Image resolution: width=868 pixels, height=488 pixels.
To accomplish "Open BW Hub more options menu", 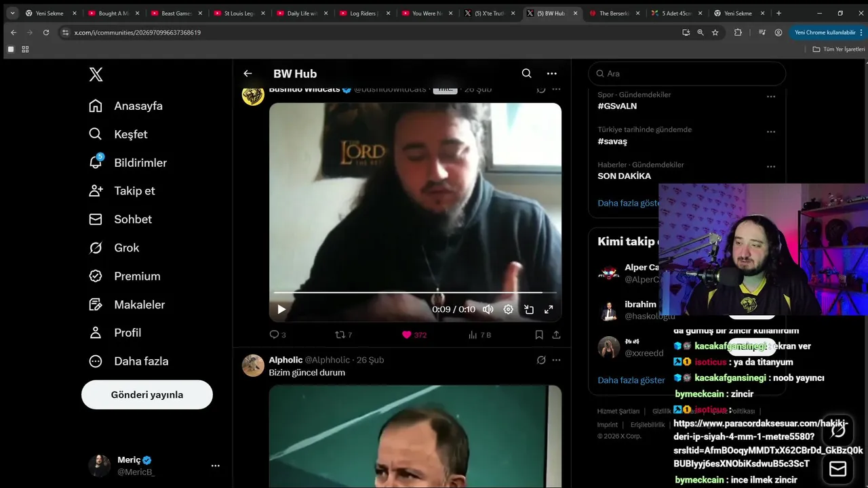I will click(x=551, y=73).
